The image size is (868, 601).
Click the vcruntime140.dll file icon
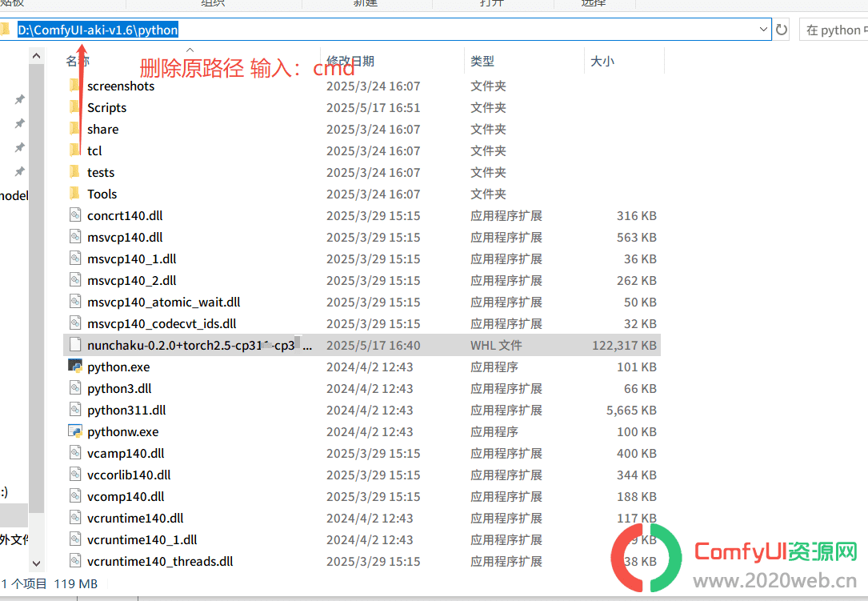click(x=75, y=517)
